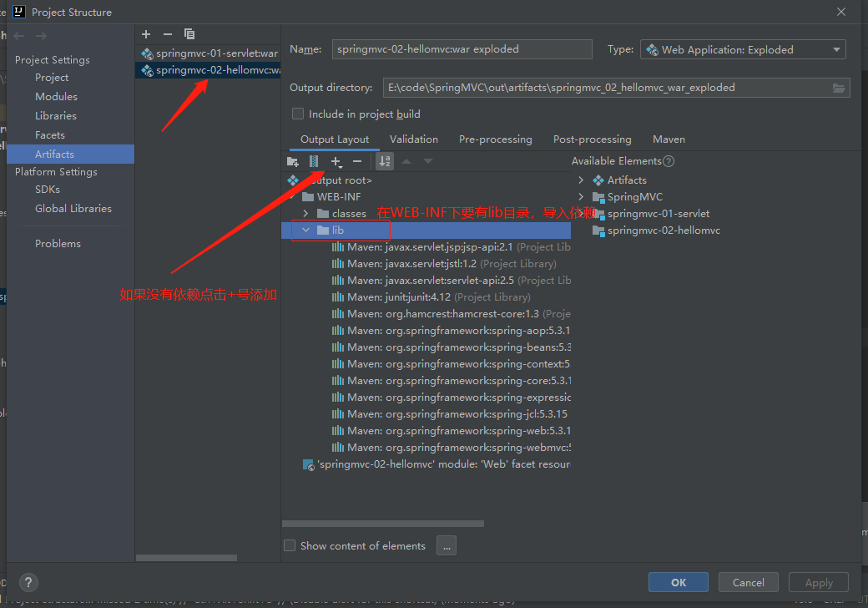This screenshot has height=608, width=868.
Task: Expand SpringMVC in Available Elements
Action: pyautogui.click(x=581, y=196)
